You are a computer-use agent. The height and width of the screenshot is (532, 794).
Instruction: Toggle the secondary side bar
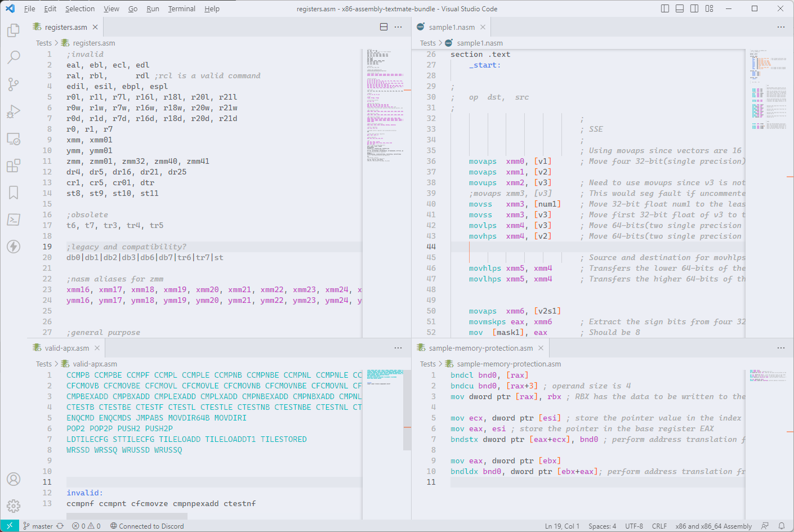[694, 8]
